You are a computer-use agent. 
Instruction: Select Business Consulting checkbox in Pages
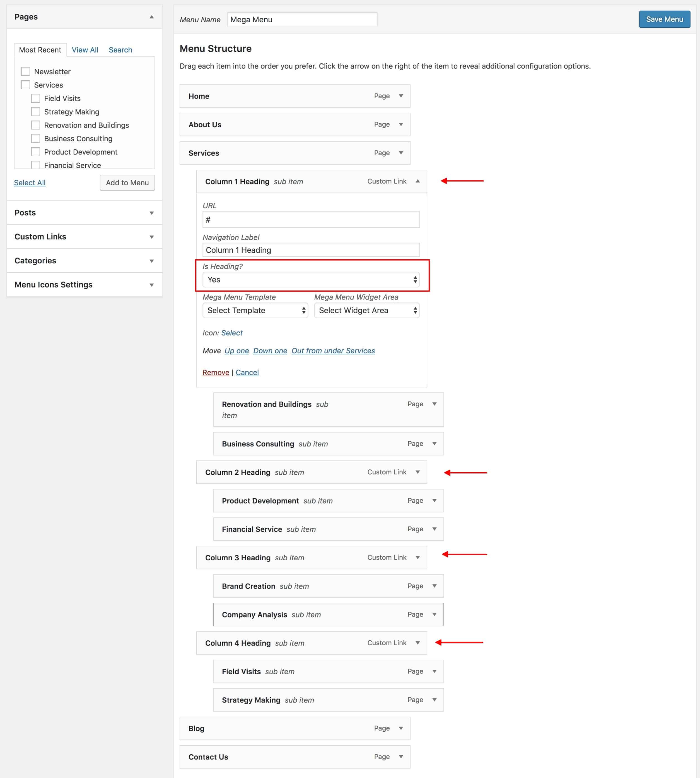(x=36, y=138)
